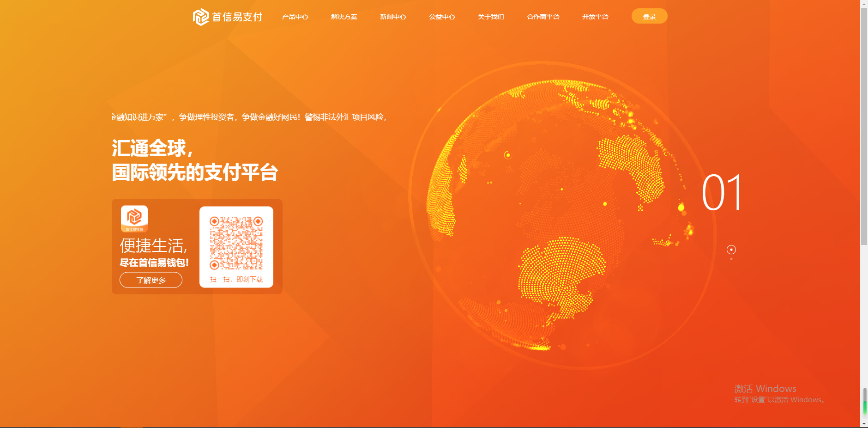Image resolution: width=868 pixels, height=428 pixels.
Task: Click the glowing marker on the globe
Action: 508,155
